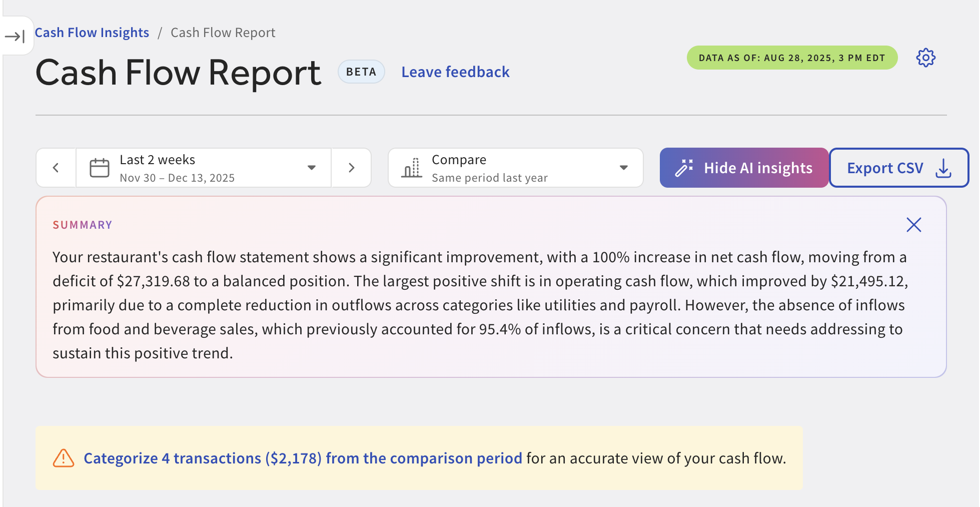Click the download arrow icon

pos(943,168)
